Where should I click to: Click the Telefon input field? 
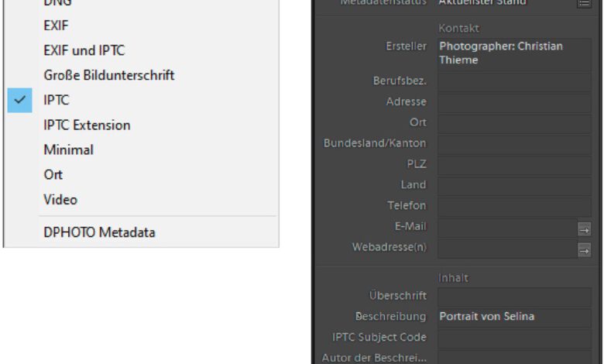pos(514,206)
